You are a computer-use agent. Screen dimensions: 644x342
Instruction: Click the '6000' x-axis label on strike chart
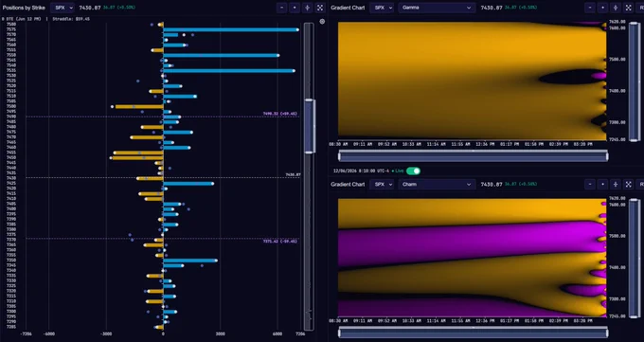[x=277, y=334]
